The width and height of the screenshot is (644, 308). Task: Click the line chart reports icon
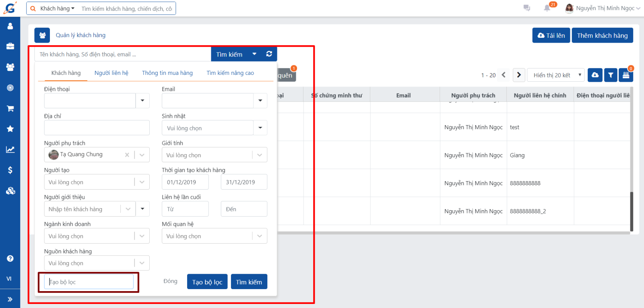10,149
